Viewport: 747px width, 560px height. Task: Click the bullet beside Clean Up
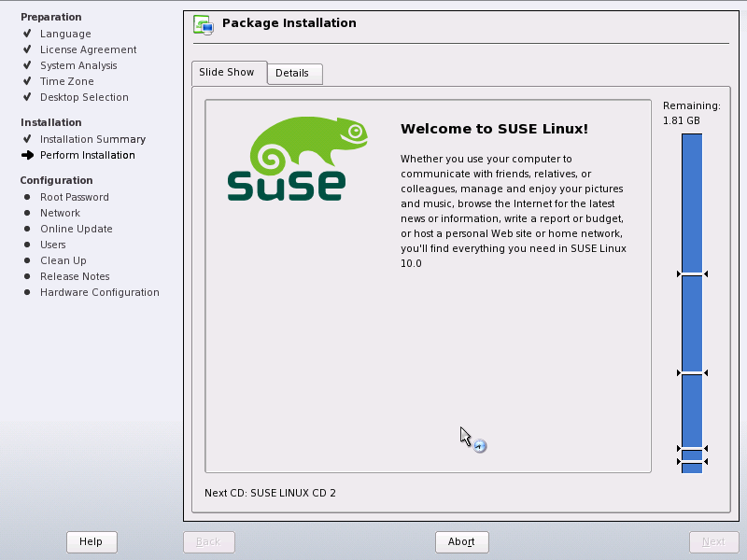coord(27,260)
